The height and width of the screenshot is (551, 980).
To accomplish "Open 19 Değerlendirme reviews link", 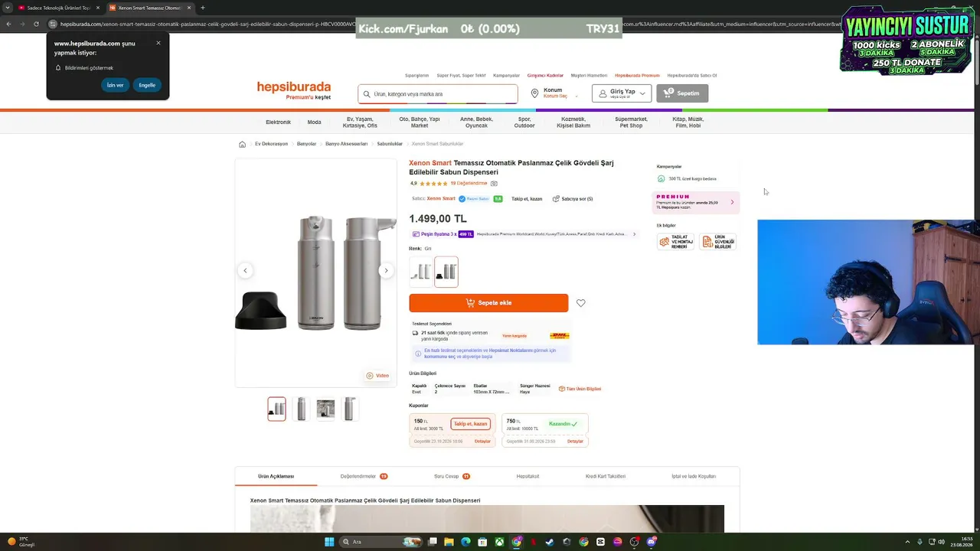I will 469,184.
